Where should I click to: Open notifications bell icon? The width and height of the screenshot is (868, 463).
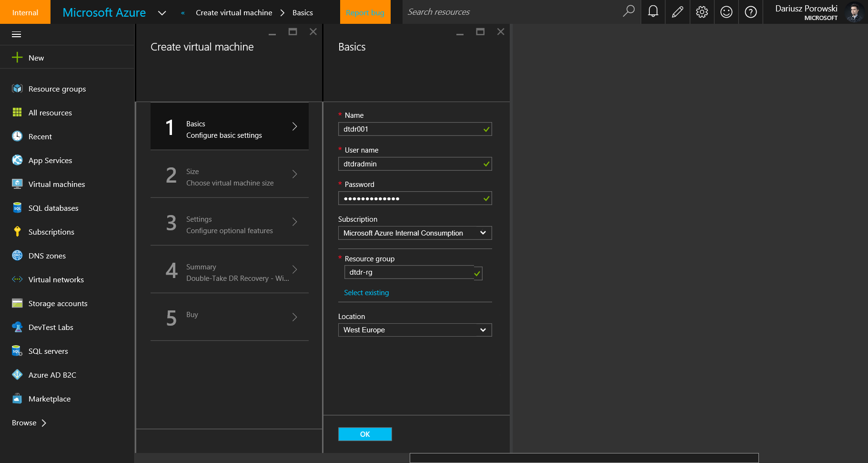(x=653, y=11)
